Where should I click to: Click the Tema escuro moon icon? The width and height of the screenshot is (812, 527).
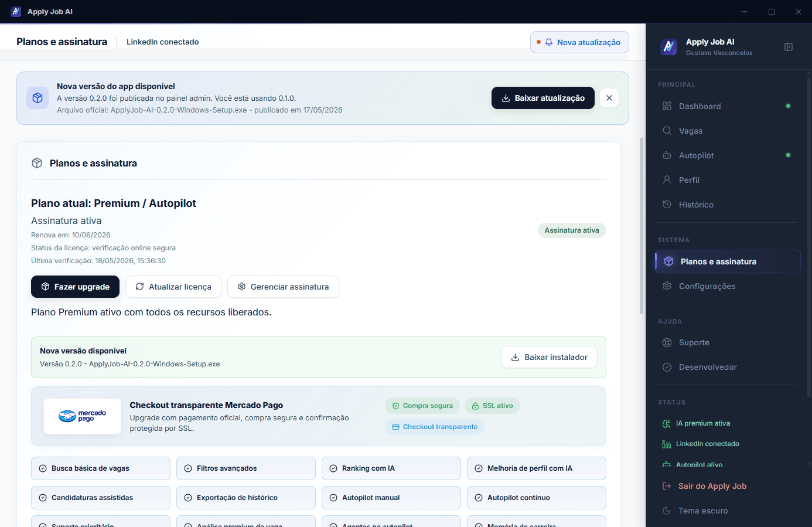[x=667, y=511]
